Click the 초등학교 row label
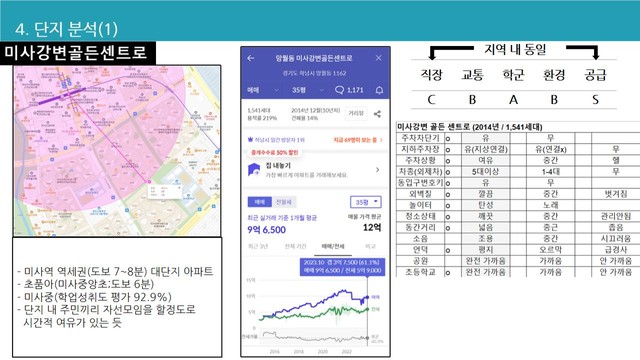Screen dimensions: 640x360 tap(420, 272)
